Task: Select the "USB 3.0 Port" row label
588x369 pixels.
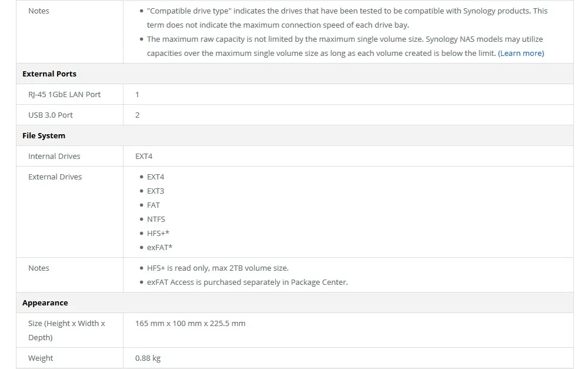Action: point(51,115)
